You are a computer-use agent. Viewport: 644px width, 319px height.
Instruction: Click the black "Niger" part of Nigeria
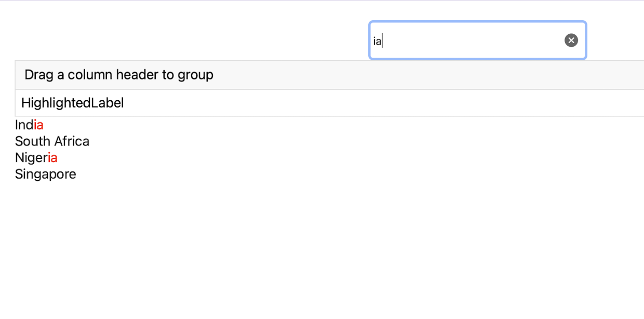pyautogui.click(x=31, y=157)
